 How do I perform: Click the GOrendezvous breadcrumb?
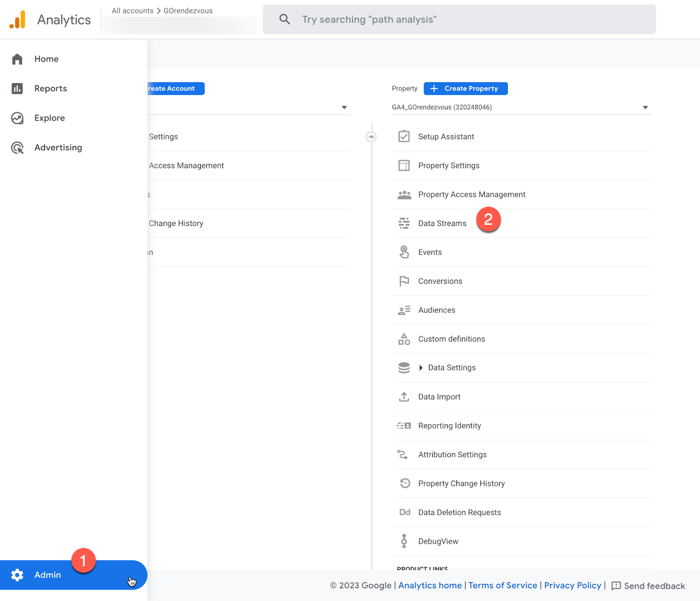click(188, 11)
